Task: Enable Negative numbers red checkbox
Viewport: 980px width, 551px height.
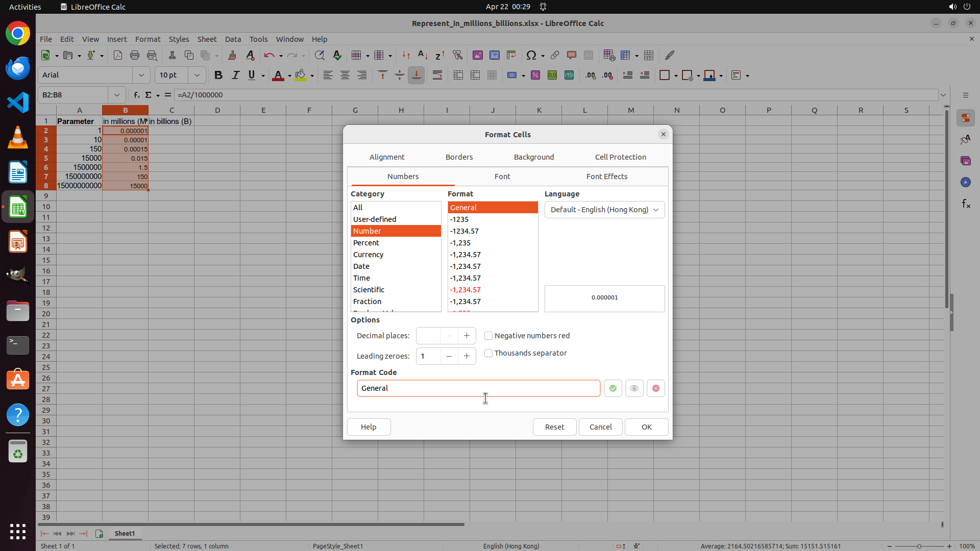Action: pos(488,336)
